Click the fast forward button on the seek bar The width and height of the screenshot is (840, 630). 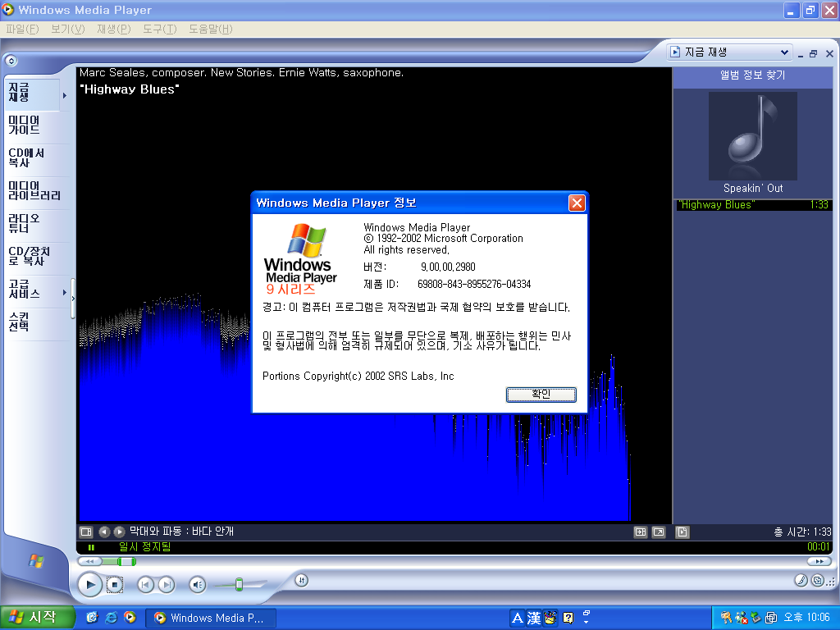point(819,561)
